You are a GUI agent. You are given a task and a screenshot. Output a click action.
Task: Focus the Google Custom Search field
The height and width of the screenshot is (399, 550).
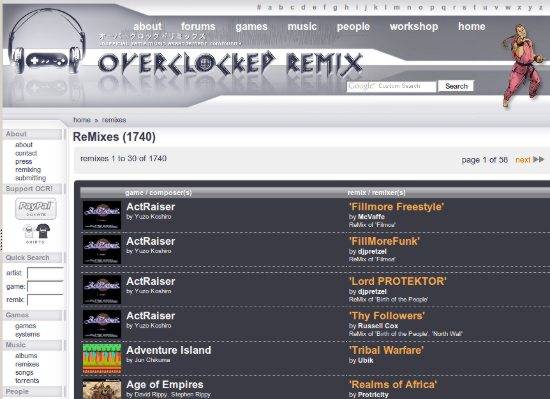[x=391, y=86]
